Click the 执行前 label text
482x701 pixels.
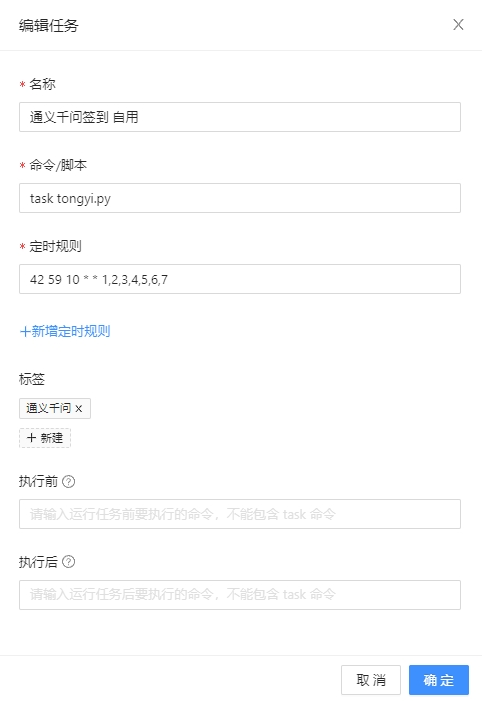pos(38,481)
